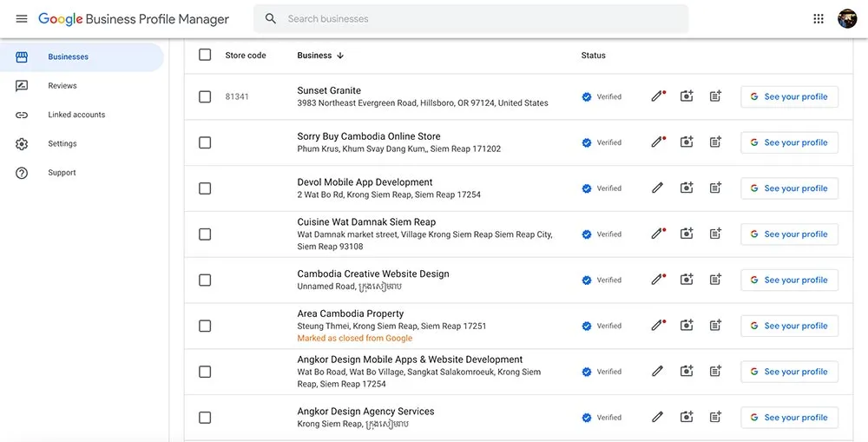
Task: See your profile for Cambodia Creative Website
Action: (x=789, y=280)
